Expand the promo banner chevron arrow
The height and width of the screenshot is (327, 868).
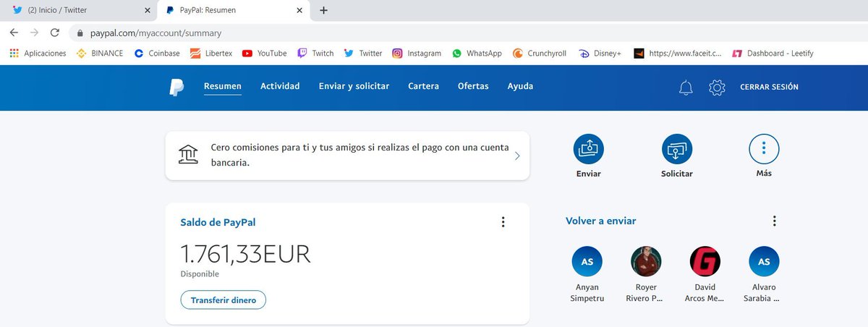(516, 156)
